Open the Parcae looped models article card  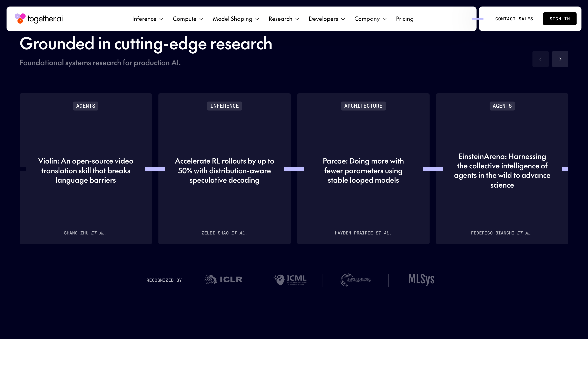(x=363, y=169)
